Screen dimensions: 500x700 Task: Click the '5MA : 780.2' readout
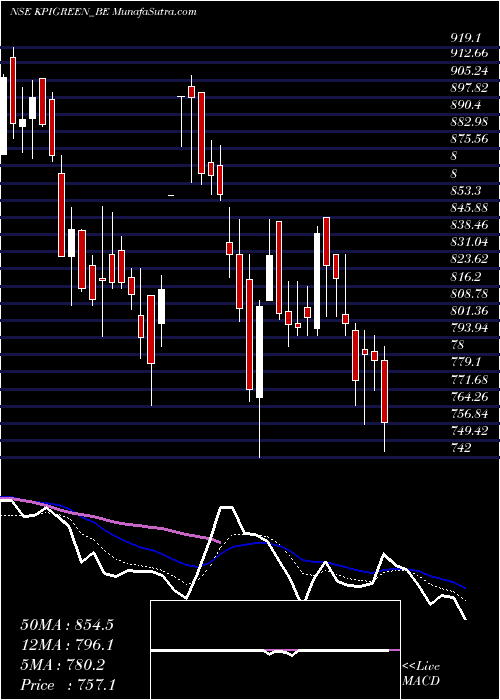tap(62, 665)
